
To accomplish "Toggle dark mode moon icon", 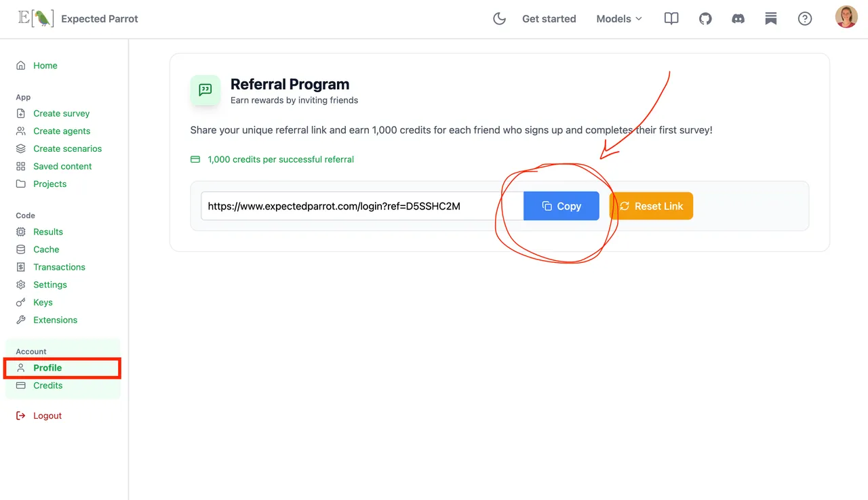I will point(499,19).
